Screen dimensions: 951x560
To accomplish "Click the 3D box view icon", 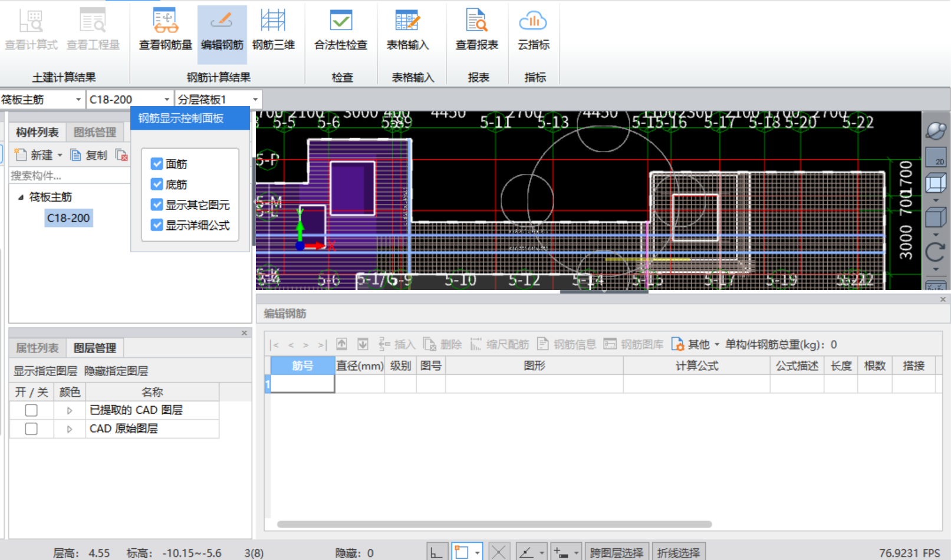I will point(936,183).
